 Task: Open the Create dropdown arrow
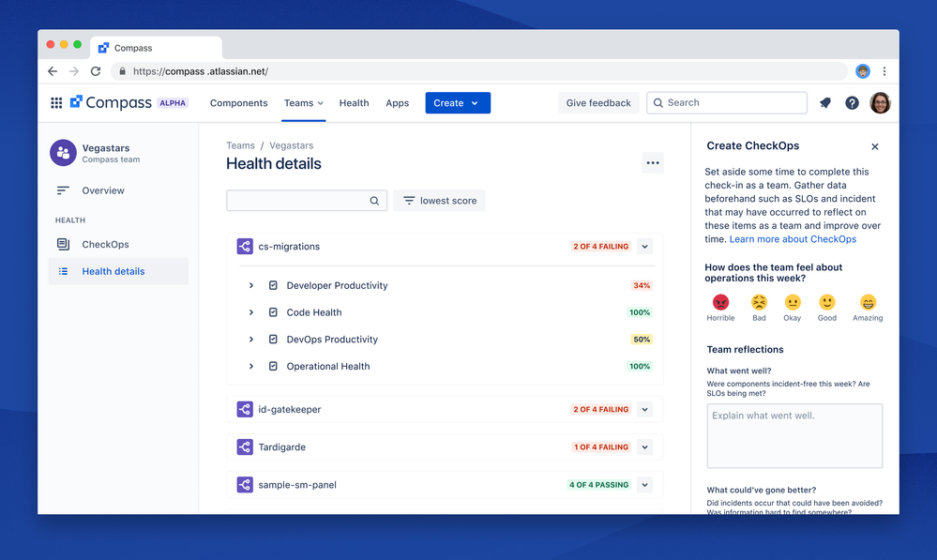click(475, 103)
